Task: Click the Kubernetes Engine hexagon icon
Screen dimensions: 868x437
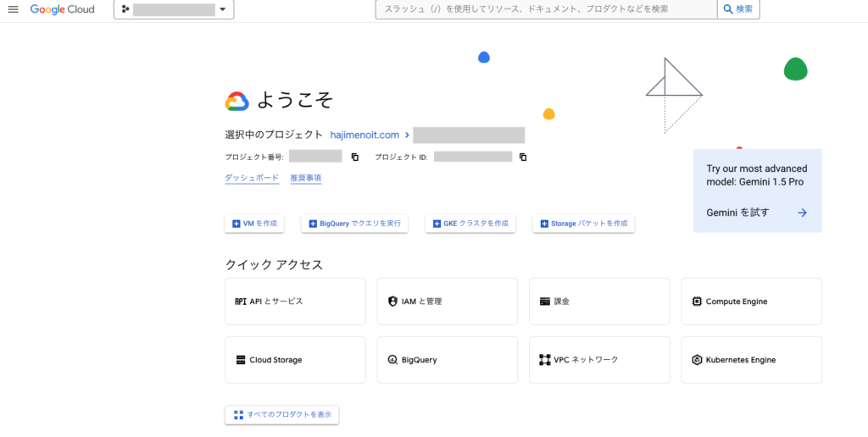Action: click(697, 360)
